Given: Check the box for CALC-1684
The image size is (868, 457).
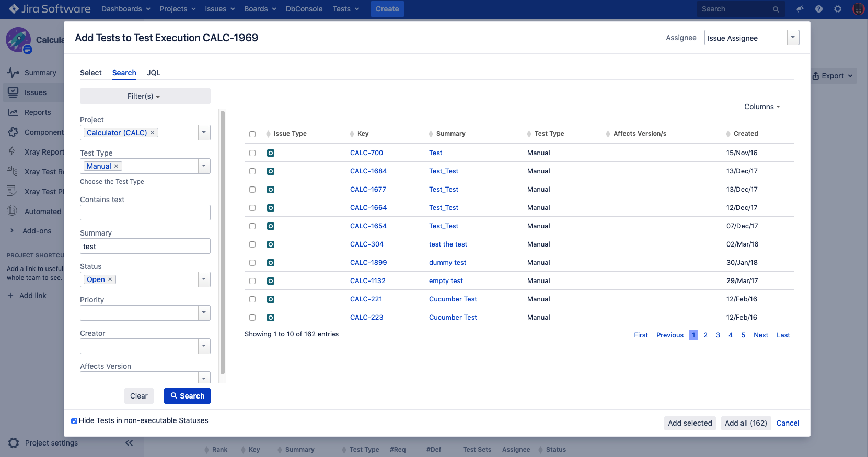Looking at the screenshot, I should [252, 171].
